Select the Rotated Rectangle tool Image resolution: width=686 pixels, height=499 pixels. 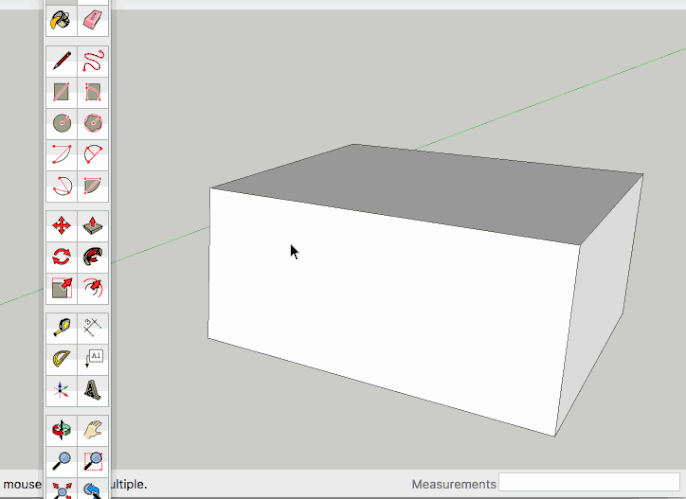pyautogui.click(x=93, y=92)
